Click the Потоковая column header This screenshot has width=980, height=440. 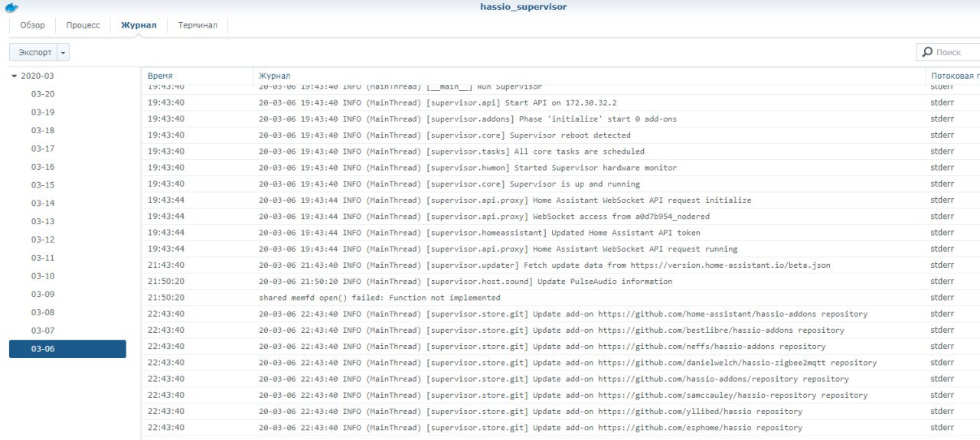point(953,76)
